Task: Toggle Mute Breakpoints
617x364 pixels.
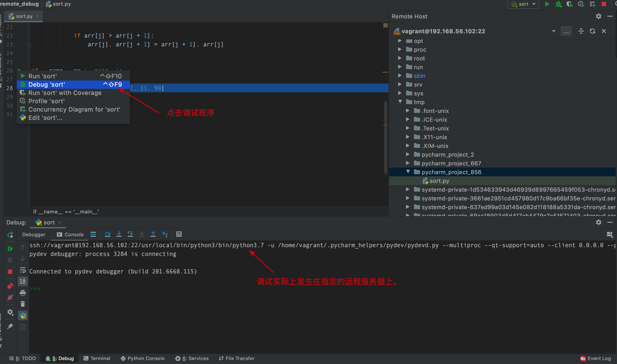Action: point(10,297)
